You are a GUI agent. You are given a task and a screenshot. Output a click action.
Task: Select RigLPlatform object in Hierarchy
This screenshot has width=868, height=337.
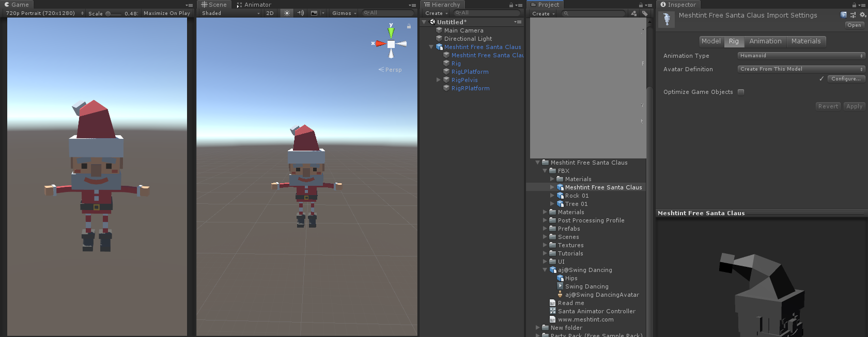pyautogui.click(x=470, y=72)
